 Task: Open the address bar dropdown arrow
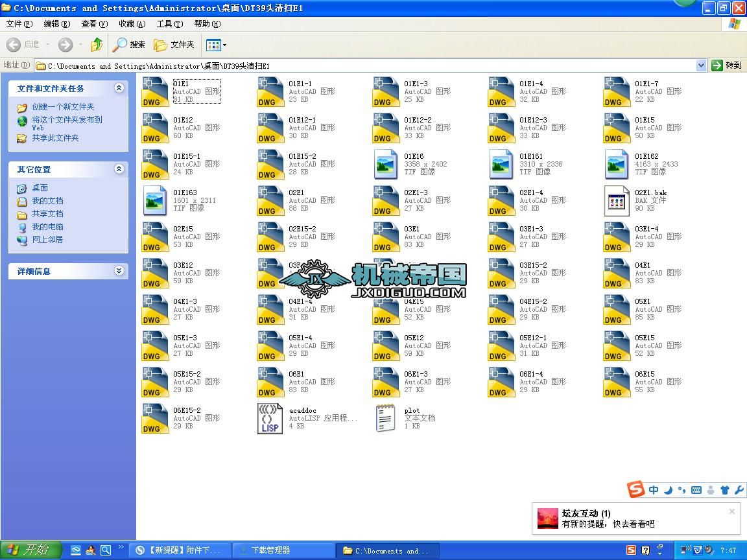(701, 65)
